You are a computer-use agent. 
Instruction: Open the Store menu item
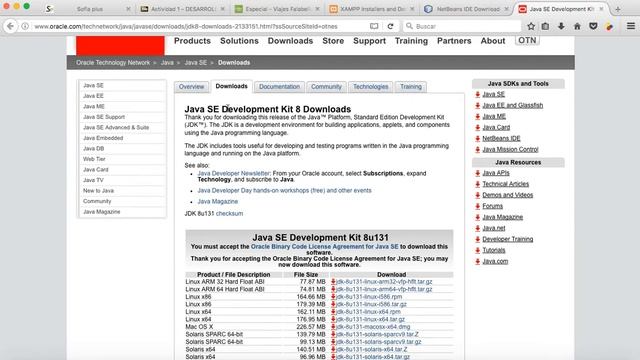[x=333, y=41]
